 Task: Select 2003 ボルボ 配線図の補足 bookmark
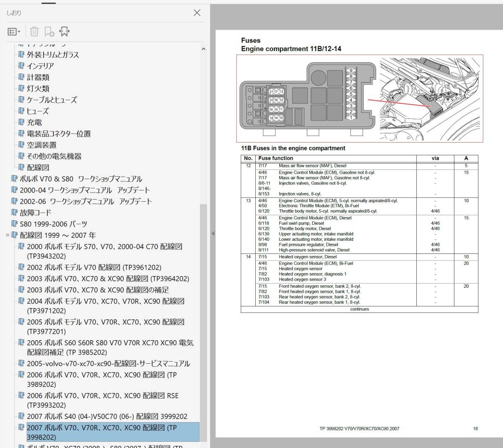[x=98, y=290]
